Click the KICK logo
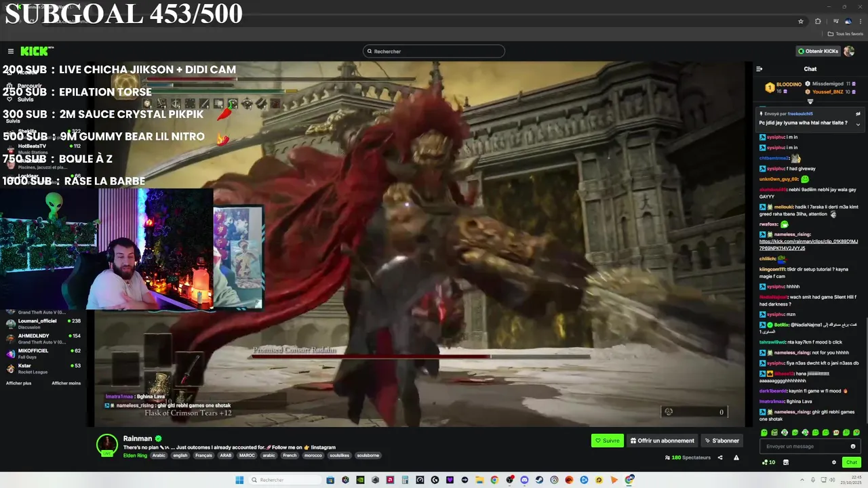Viewport: 868px width, 488px height. (x=37, y=51)
